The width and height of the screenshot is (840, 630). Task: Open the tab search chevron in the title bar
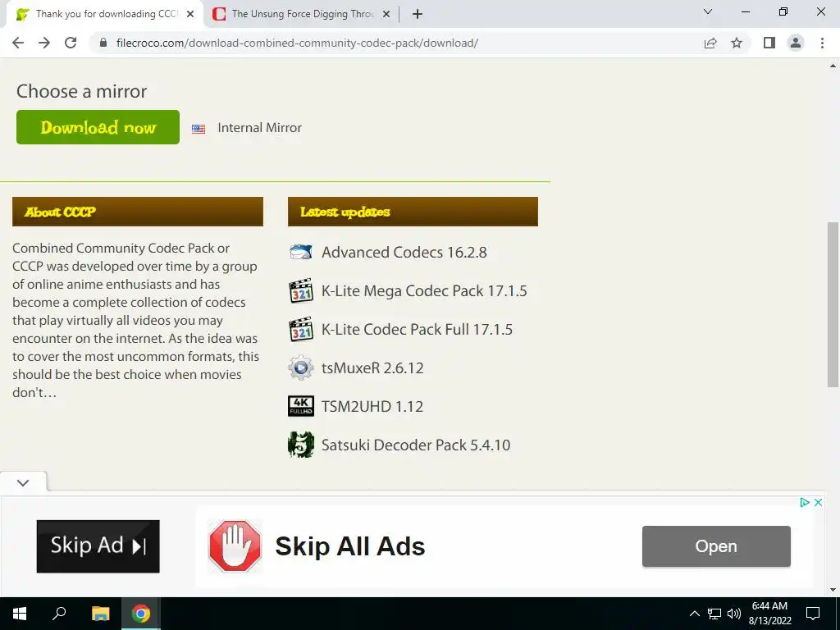pyautogui.click(x=708, y=11)
